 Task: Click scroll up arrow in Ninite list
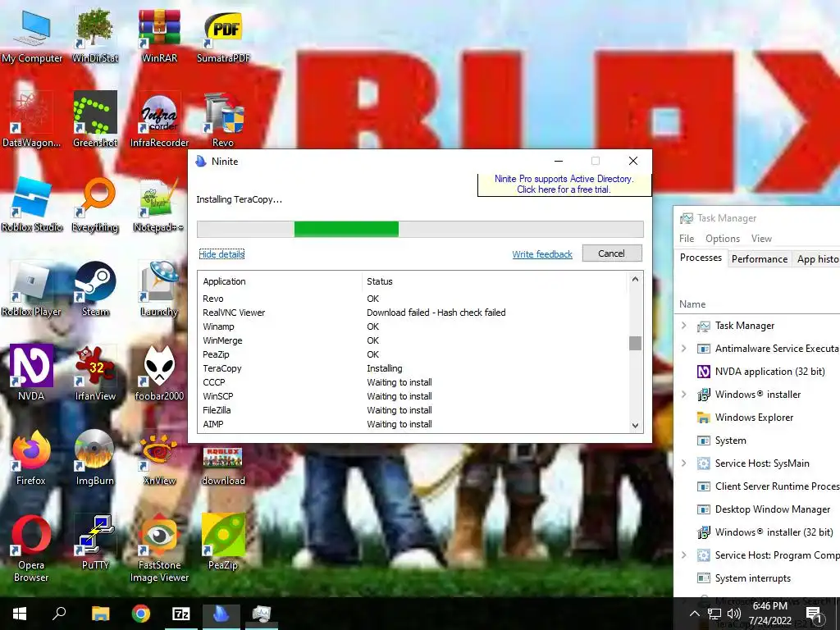(635, 279)
